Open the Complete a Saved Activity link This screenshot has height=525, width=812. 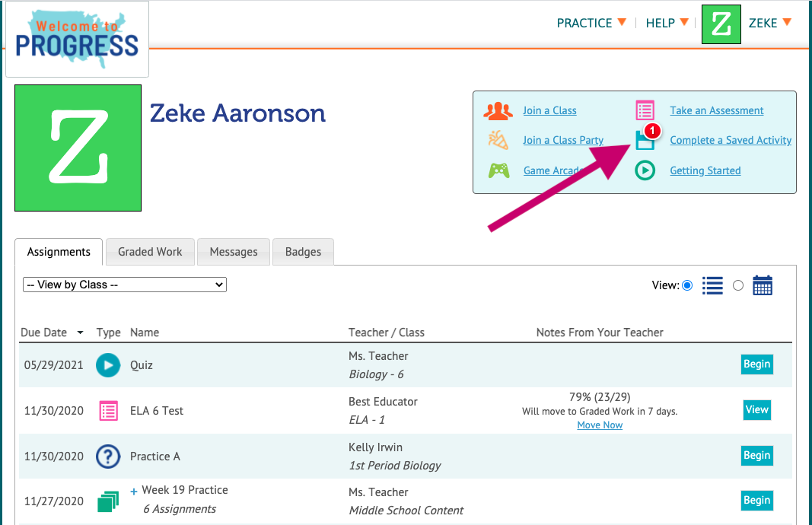pos(731,140)
